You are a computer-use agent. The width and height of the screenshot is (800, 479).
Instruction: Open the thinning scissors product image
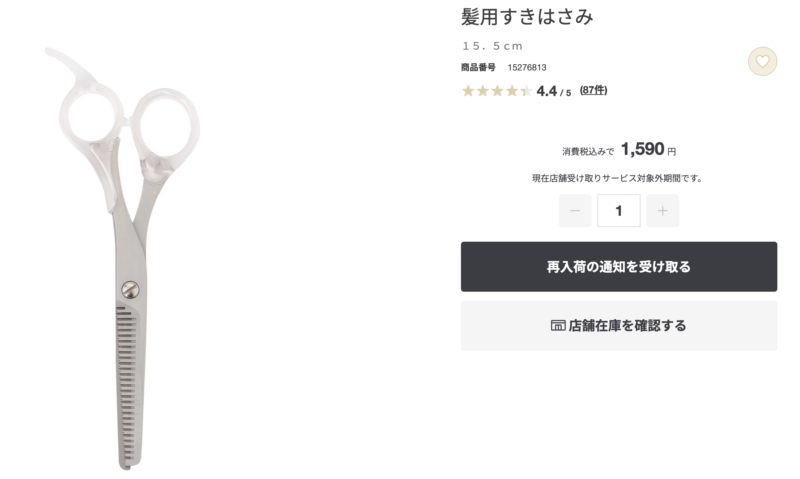tap(123, 259)
